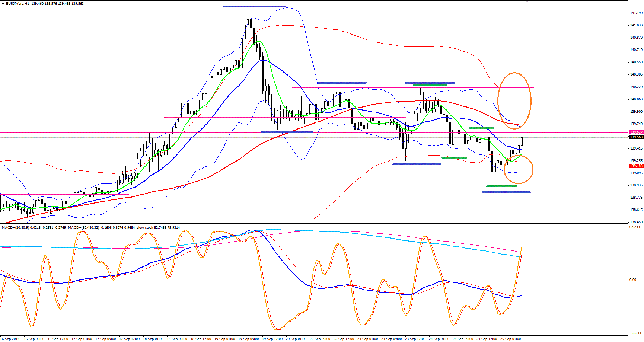Select the 20 Sep 01:00 time label
The image size is (644, 342).
coord(296,339)
